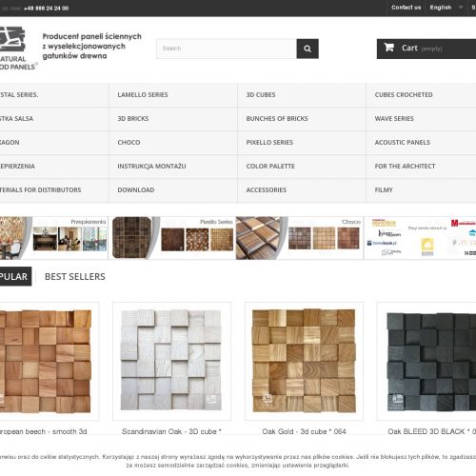This screenshot has height=476, width=476.
Task: Open the Choco banner image
Action: tap(300, 238)
